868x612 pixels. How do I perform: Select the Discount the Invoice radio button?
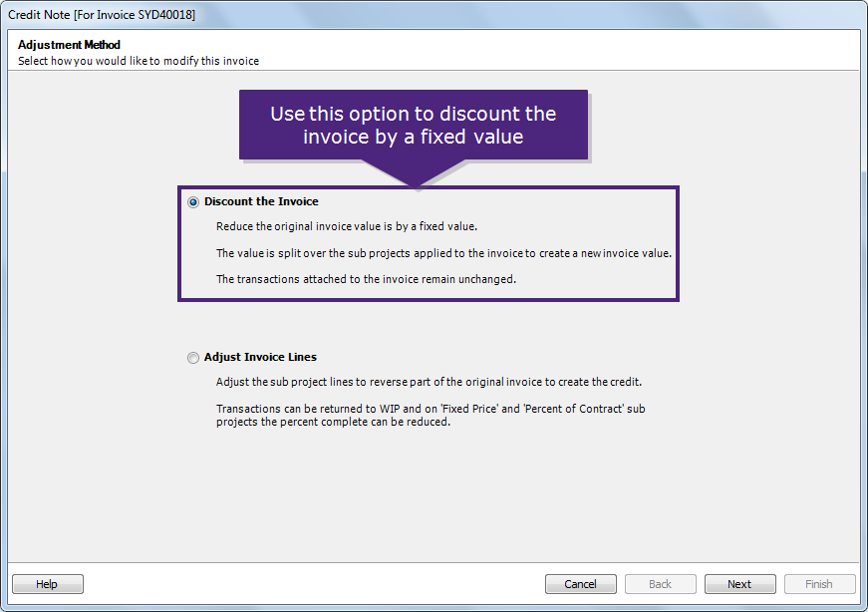pos(193,202)
